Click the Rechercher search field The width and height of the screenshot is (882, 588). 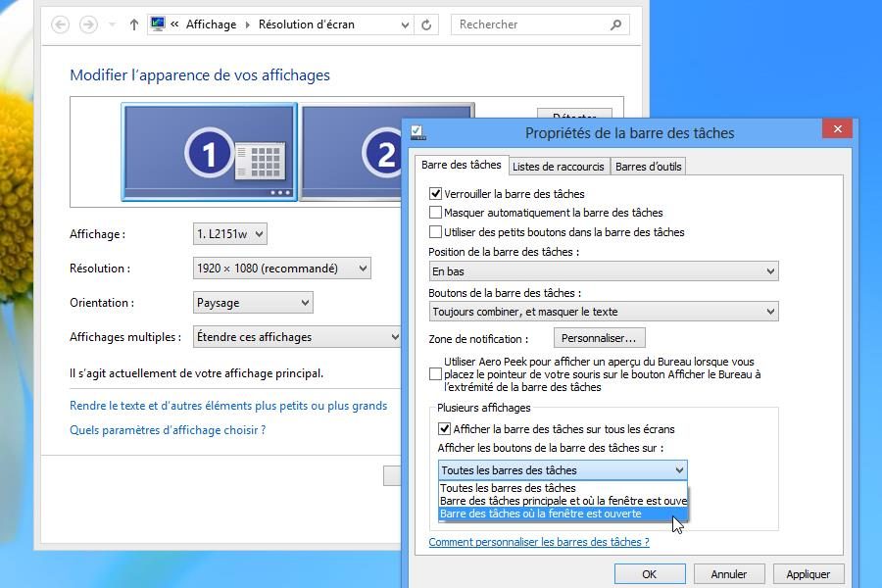click(529, 24)
